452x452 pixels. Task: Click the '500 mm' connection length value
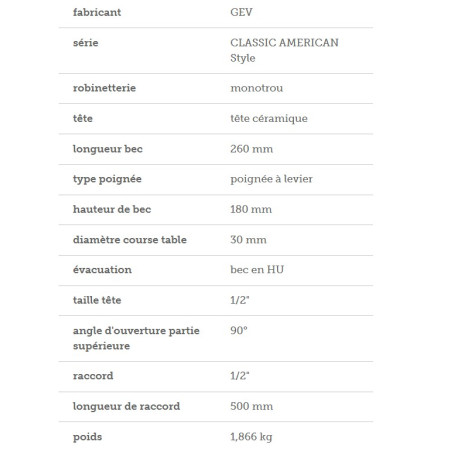[x=252, y=406]
